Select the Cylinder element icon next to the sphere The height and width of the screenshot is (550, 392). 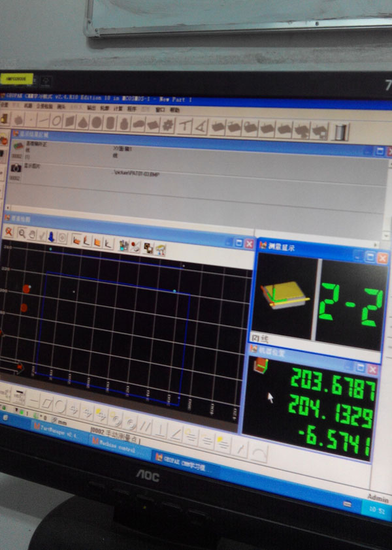(110, 123)
